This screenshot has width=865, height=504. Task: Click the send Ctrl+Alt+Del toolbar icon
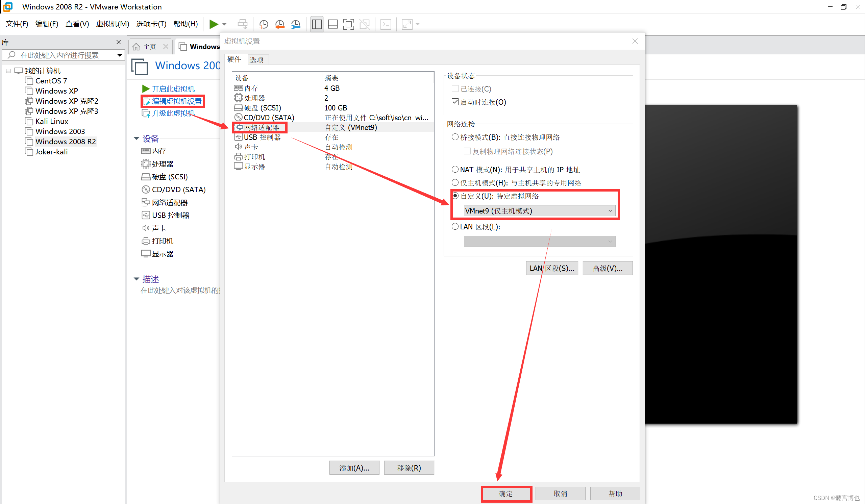(x=243, y=24)
